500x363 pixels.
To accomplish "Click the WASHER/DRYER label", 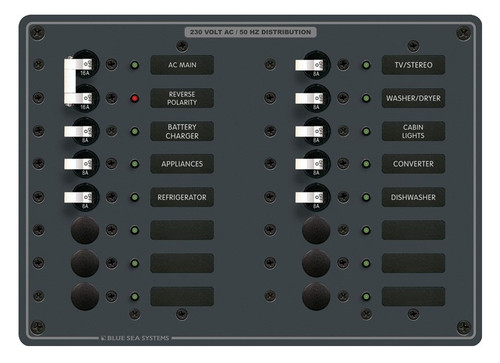I will coord(413,98).
